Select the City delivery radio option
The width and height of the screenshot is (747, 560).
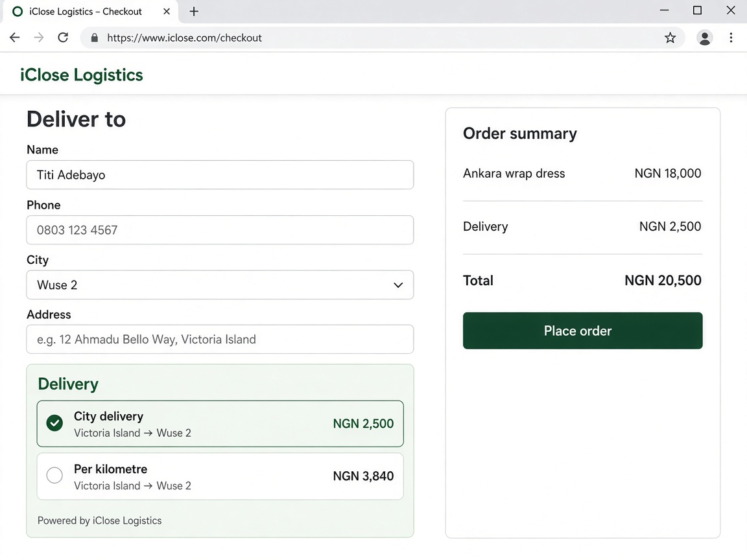pyautogui.click(x=220, y=424)
